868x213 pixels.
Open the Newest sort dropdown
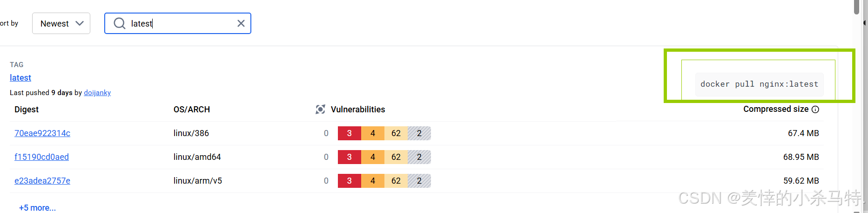61,23
